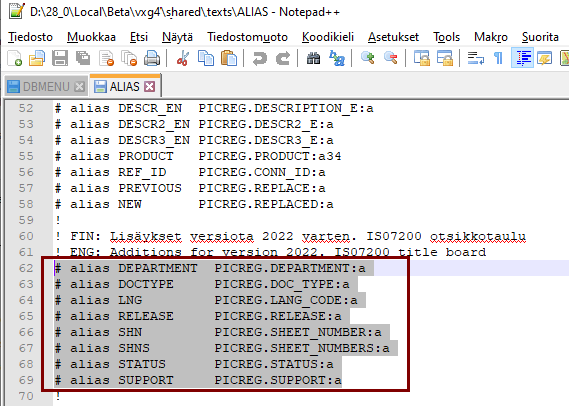Close the ALIAS tab with its X
The width and height of the screenshot is (569, 406).
[150, 86]
